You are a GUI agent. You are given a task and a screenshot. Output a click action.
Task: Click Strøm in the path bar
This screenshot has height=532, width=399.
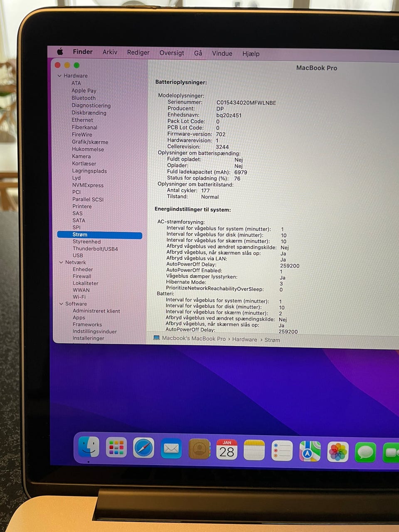tap(272, 340)
